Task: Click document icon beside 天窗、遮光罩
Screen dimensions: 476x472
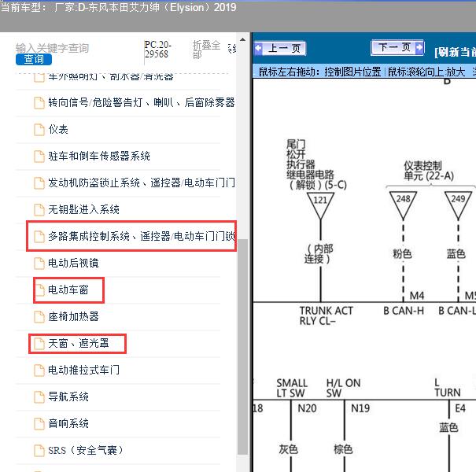Action: click(x=39, y=343)
